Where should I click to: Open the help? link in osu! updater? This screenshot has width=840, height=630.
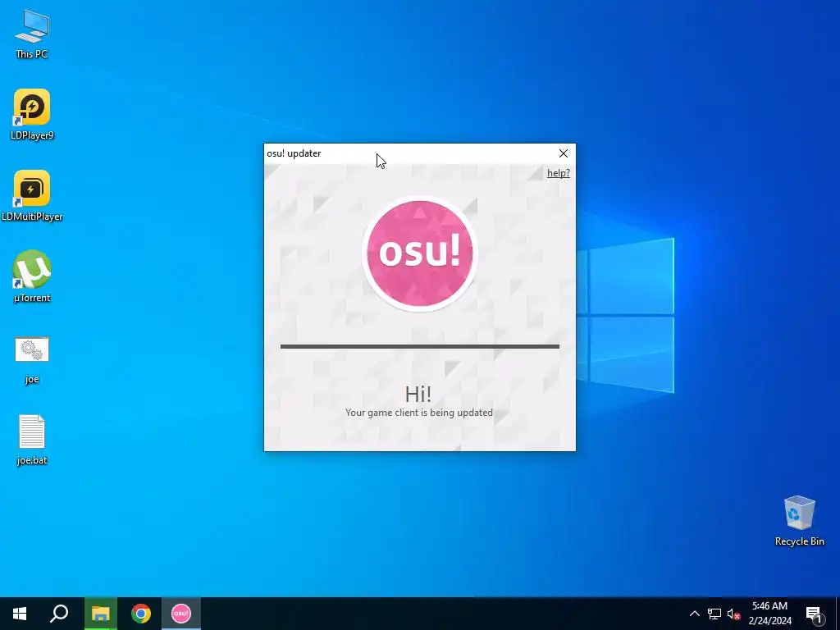pyautogui.click(x=558, y=173)
